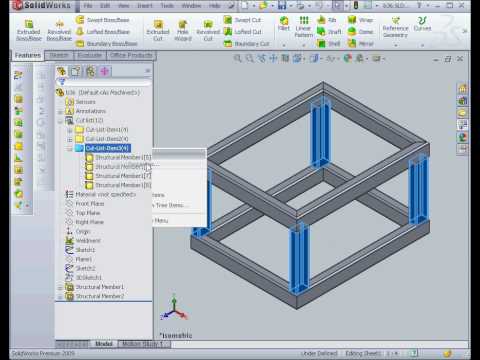Screen dimensions: 480x360
Task: Open the Curves dropdown arrow
Action: point(422,45)
